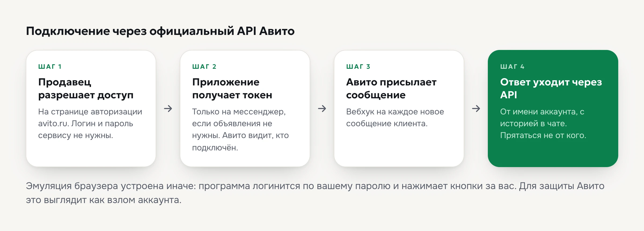The image size is (644, 231).
Task: Click the text 'На странице авторизации avito.ru'
Action: tap(90, 117)
